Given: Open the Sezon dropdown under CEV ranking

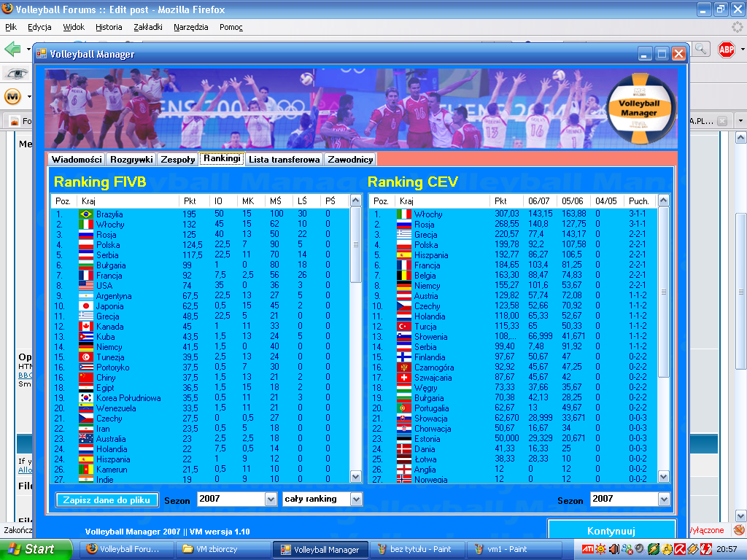Looking at the screenshot, I should pyautogui.click(x=664, y=499).
